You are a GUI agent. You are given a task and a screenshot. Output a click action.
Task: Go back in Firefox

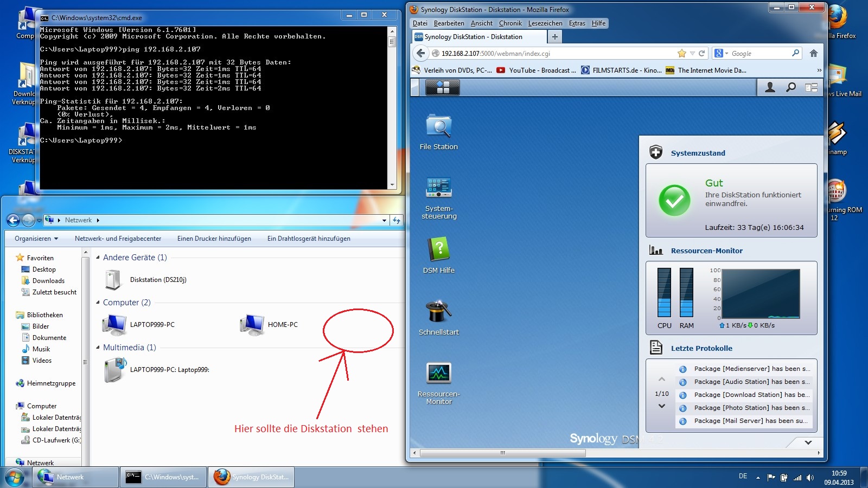(x=421, y=53)
